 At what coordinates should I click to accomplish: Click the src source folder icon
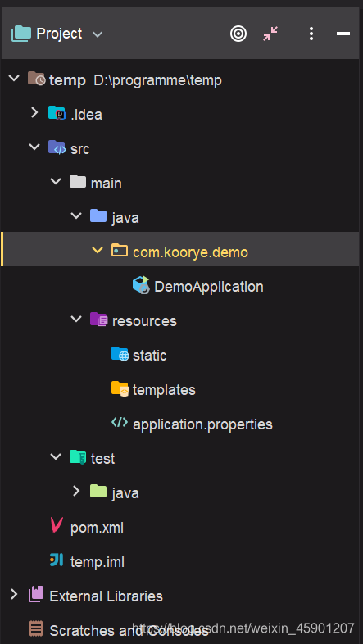tap(57, 147)
